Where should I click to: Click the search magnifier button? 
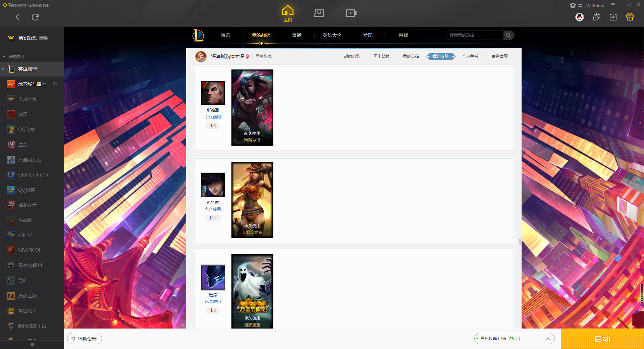(x=508, y=35)
